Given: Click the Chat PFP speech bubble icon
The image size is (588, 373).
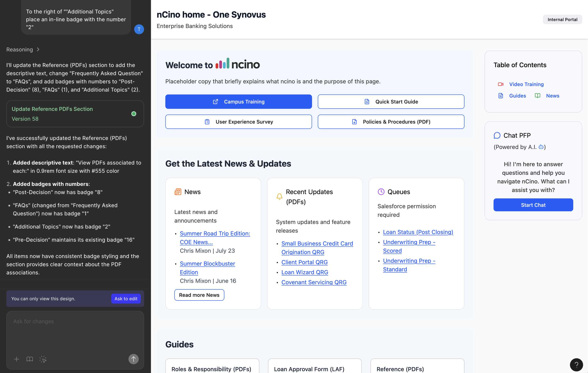Looking at the screenshot, I should click(x=497, y=135).
